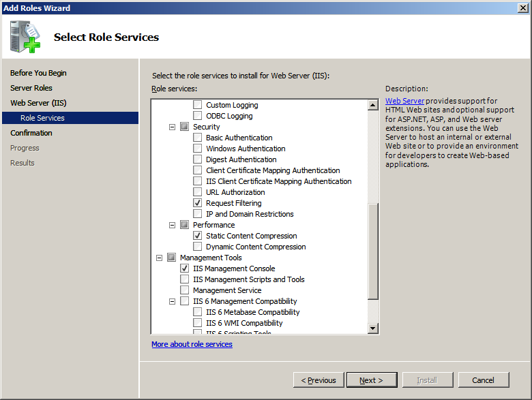Toggle the Security group tri-state checkbox

coord(185,127)
